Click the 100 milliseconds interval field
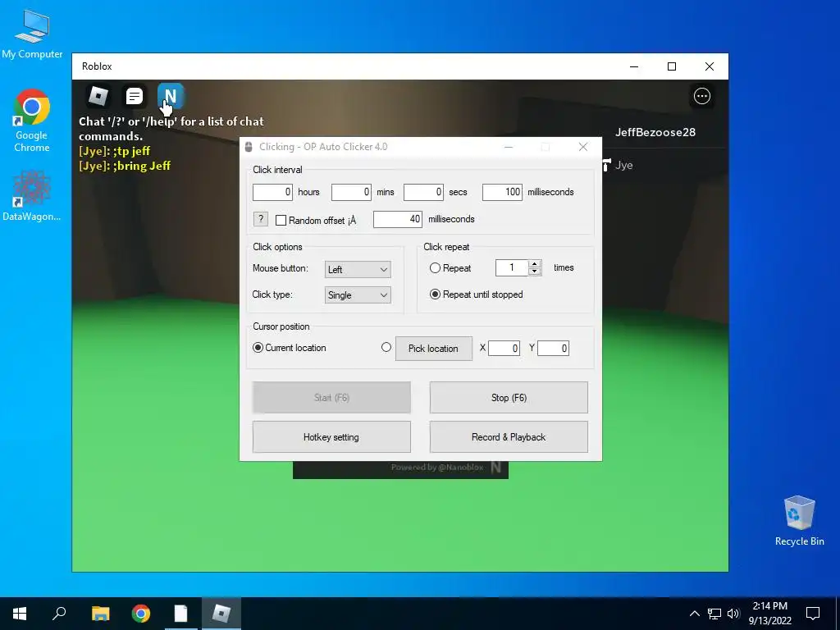This screenshot has height=630, width=840. point(502,192)
